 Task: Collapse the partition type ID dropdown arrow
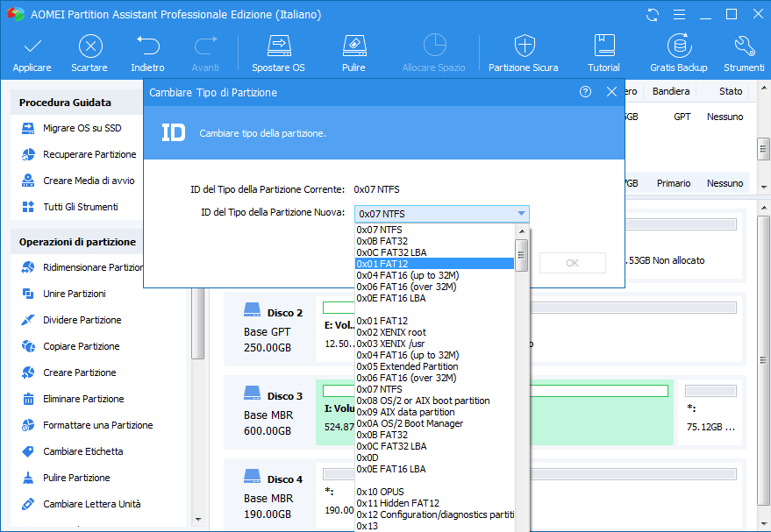coord(521,214)
